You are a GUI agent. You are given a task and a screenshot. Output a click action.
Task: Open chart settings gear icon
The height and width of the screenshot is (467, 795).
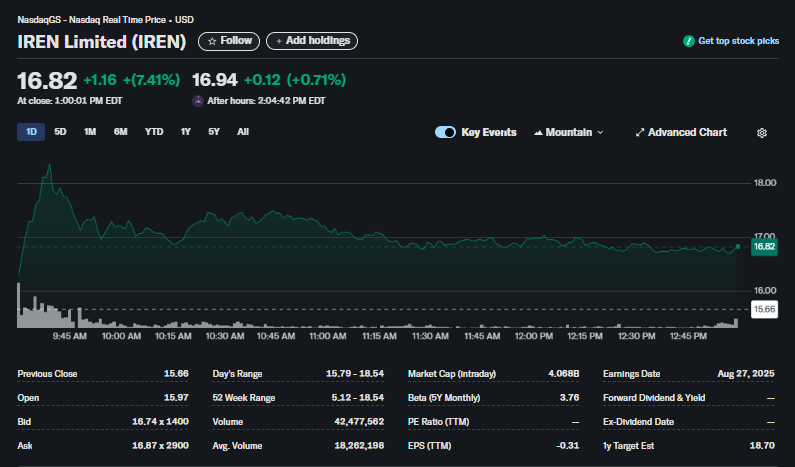762,133
